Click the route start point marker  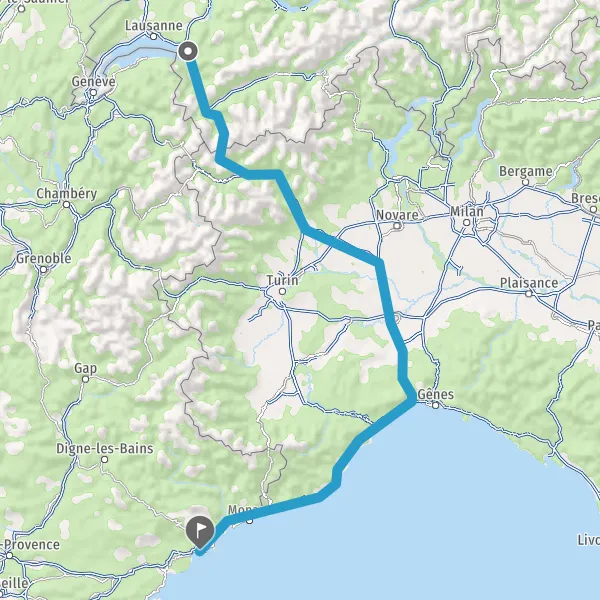coord(188,51)
